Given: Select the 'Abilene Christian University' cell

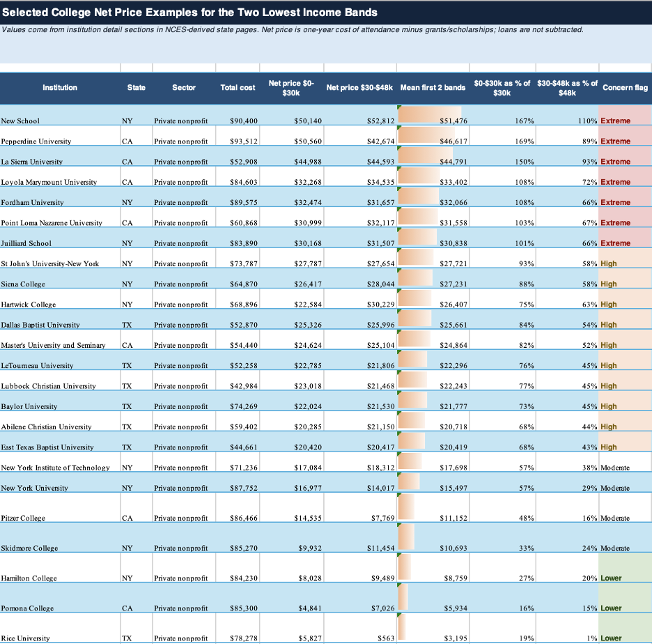Looking at the screenshot, I should (60, 421).
